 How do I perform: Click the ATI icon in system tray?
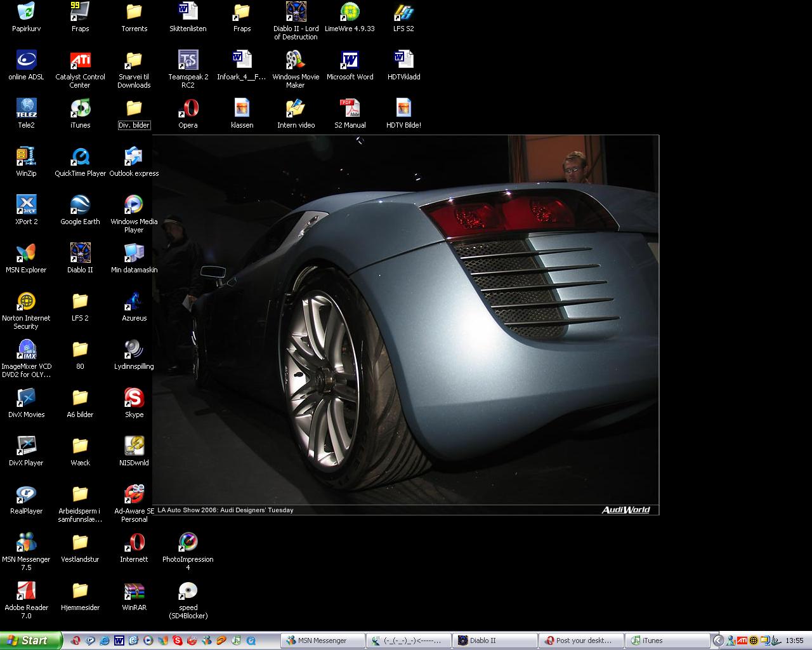click(742, 640)
